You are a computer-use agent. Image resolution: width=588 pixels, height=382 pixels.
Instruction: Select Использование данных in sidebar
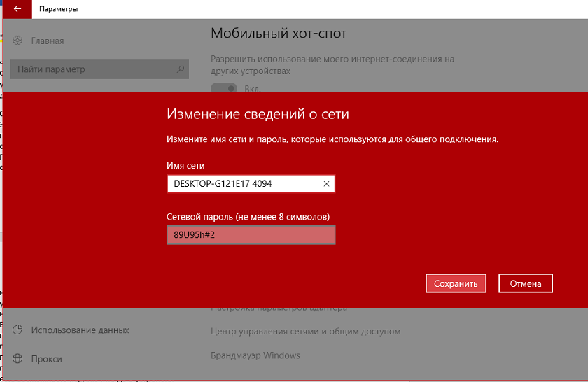pos(80,330)
